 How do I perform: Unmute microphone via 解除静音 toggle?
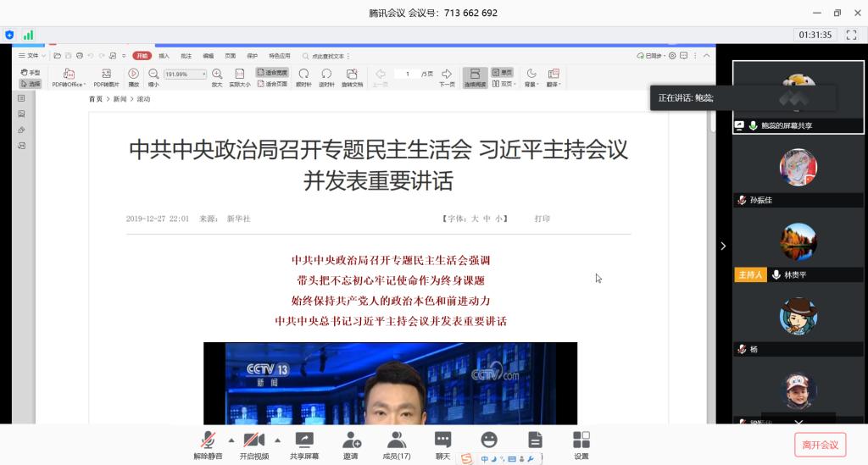[x=208, y=440]
